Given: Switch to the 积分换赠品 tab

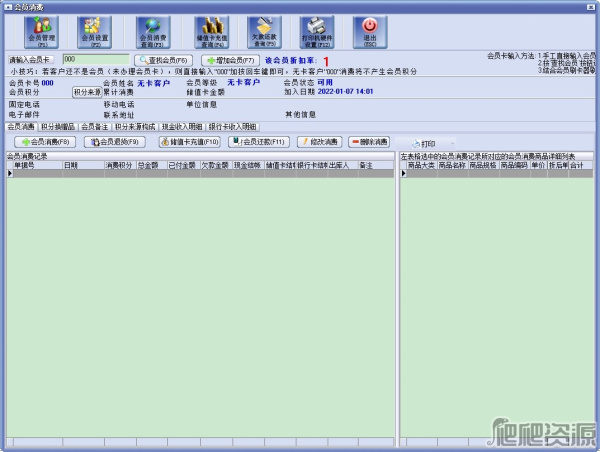Looking at the screenshot, I should [x=58, y=127].
